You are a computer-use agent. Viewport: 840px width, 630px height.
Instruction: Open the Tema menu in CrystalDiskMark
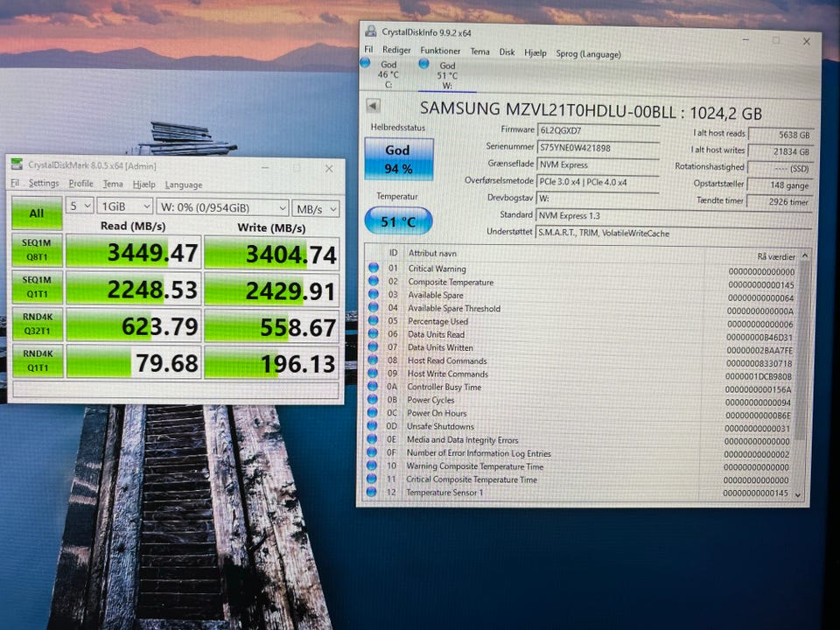113,184
